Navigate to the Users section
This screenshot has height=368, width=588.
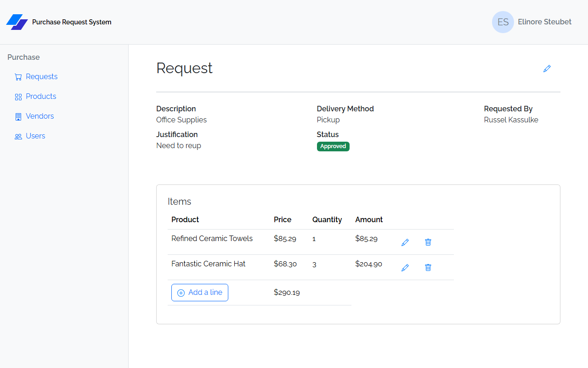point(35,136)
